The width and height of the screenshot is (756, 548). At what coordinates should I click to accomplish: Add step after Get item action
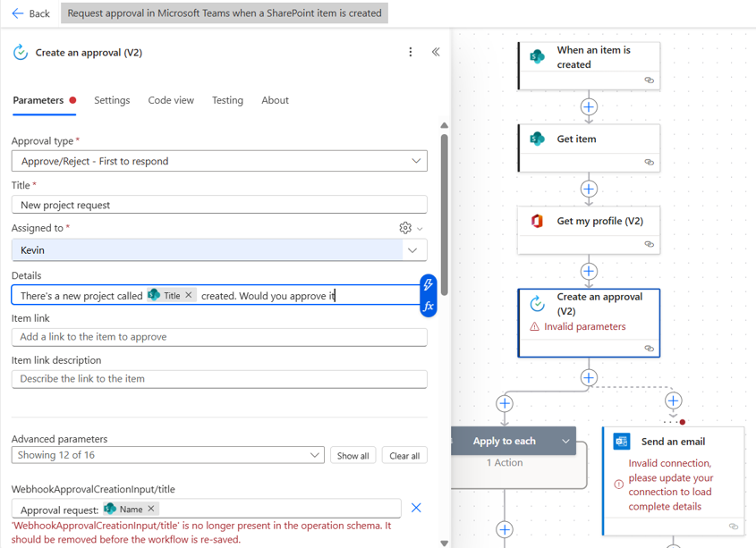click(x=589, y=189)
